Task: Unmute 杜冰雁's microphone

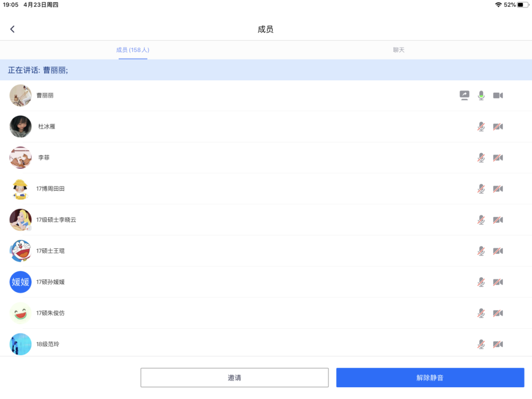Action: click(x=481, y=127)
